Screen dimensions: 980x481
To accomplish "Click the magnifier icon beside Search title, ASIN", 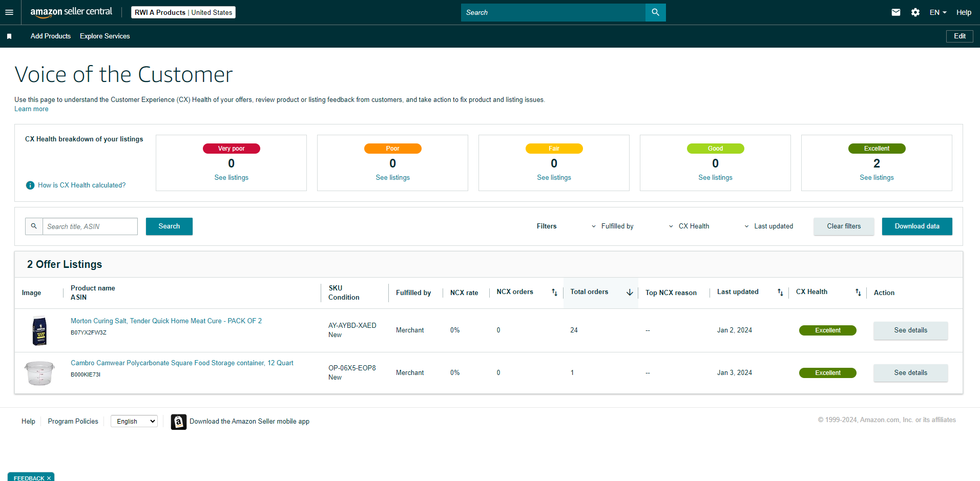I will click(x=34, y=226).
